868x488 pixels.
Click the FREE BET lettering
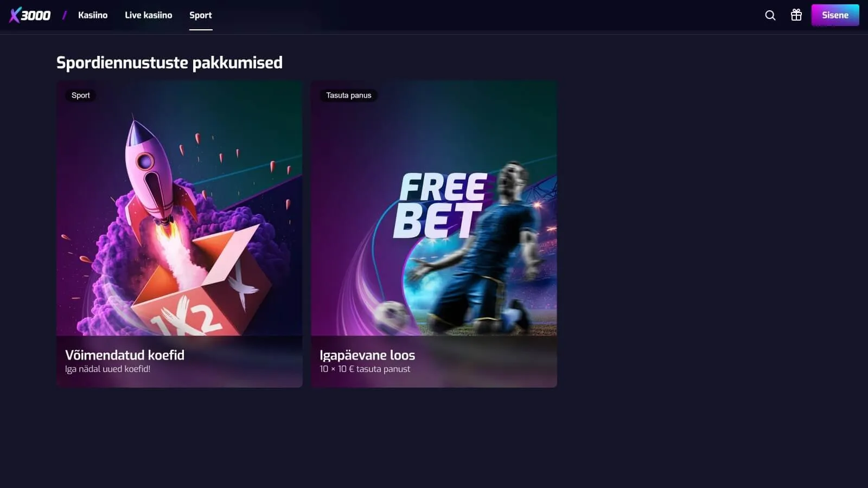[x=441, y=206]
